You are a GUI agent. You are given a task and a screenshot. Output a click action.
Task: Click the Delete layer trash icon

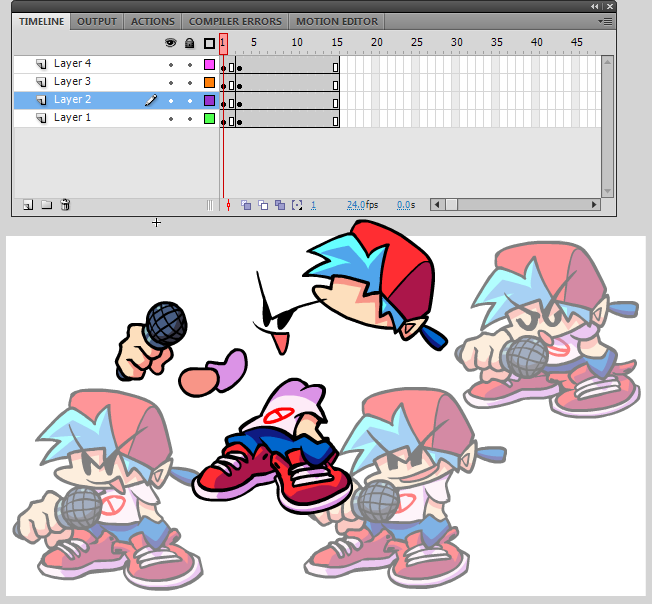tap(65, 205)
